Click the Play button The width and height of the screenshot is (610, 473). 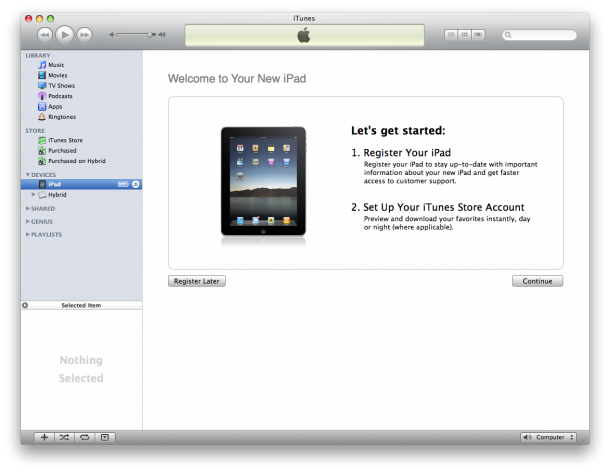65,35
